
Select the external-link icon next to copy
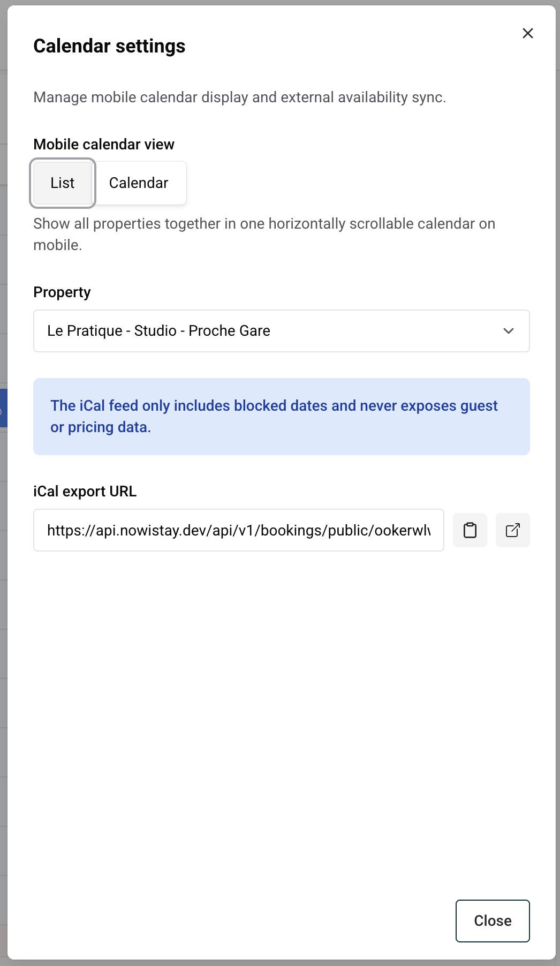point(512,530)
